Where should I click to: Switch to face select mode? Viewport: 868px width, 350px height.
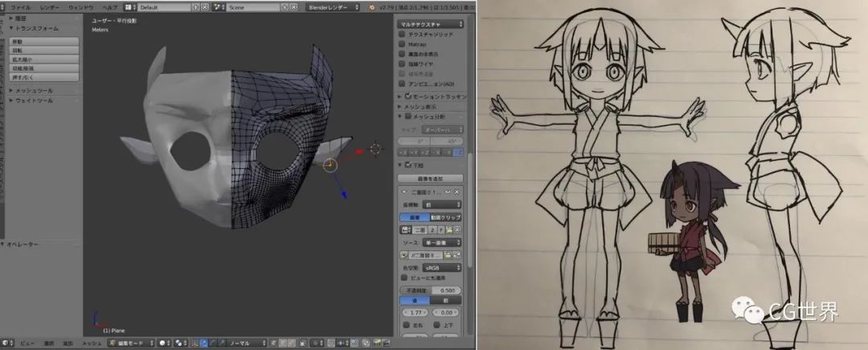pos(291,344)
